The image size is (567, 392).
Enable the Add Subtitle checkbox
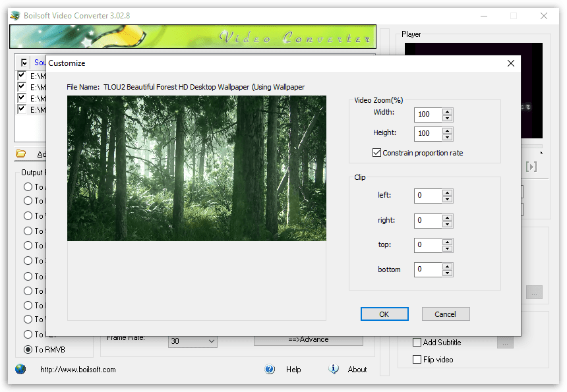[x=417, y=342]
